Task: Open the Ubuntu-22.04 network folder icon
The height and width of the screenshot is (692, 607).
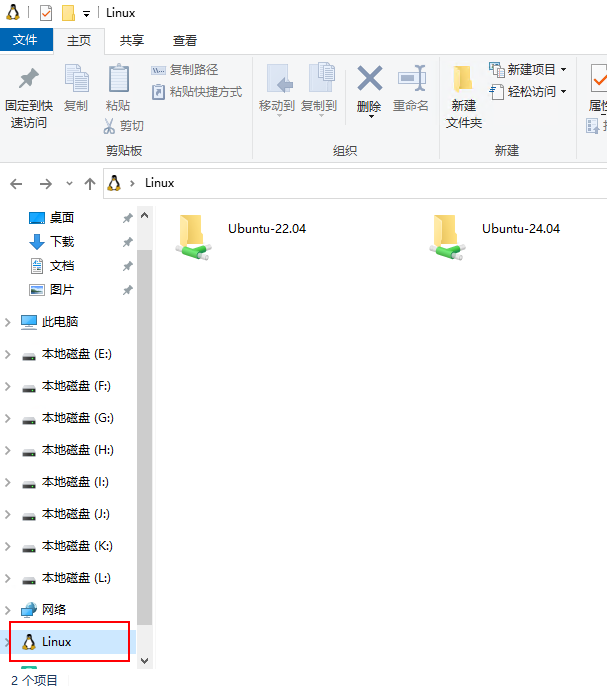Action: pos(193,237)
